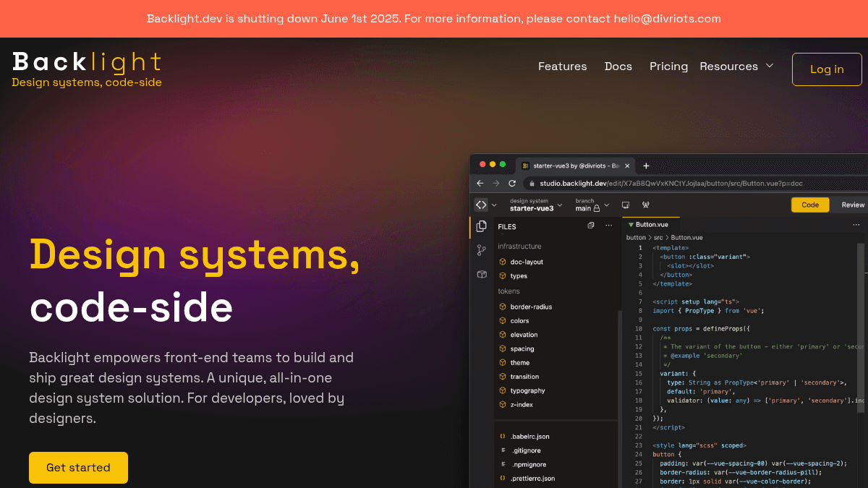868x488 pixels.
Task: Click the Log in button
Action: (x=827, y=69)
